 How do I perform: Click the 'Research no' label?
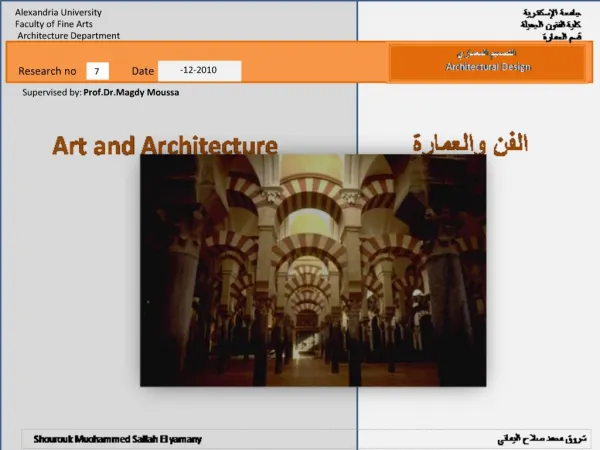pos(47,71)
